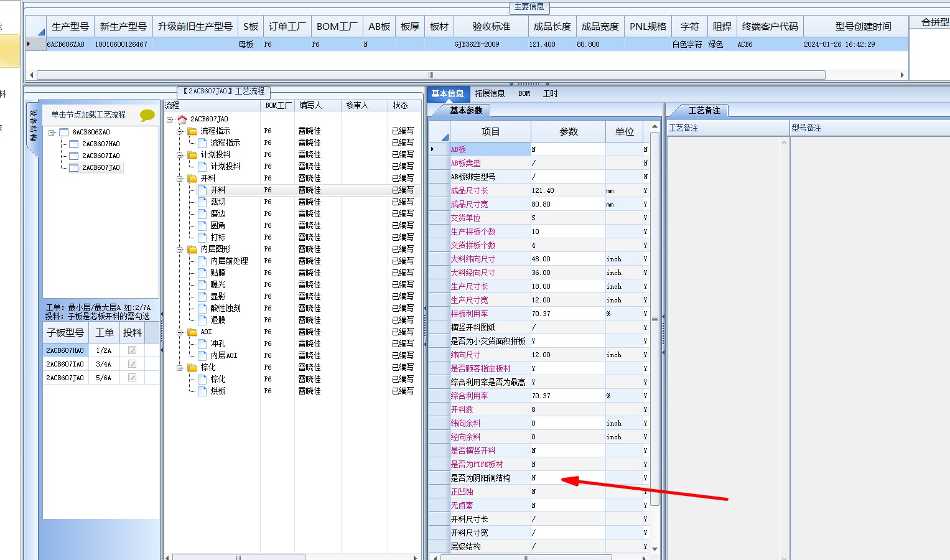Screen dimensions: 950x560
Task: Click the 棕化 folder icon
Action: click(x=193, y=367)
